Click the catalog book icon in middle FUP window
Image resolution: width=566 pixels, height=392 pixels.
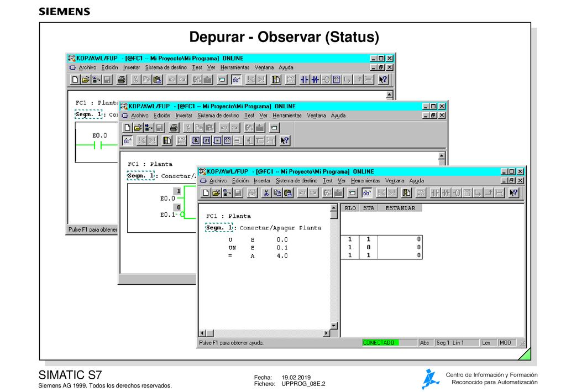point(167,140)
